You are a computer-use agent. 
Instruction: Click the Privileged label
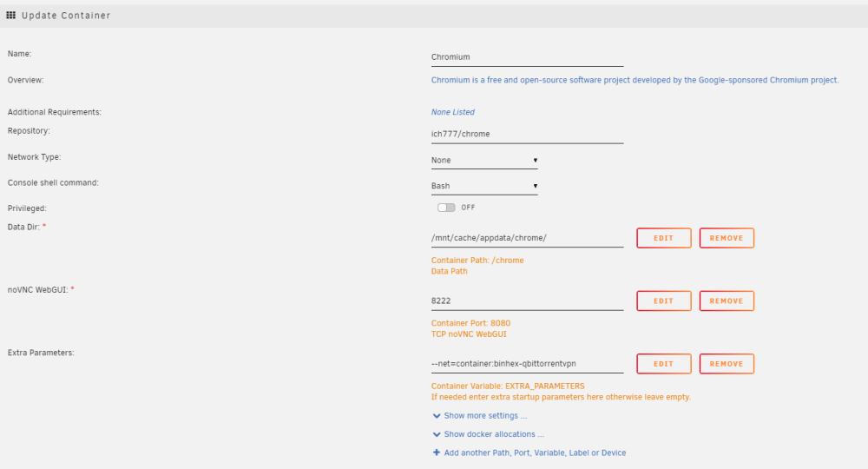pyautogui.click(x=27, y=208)
